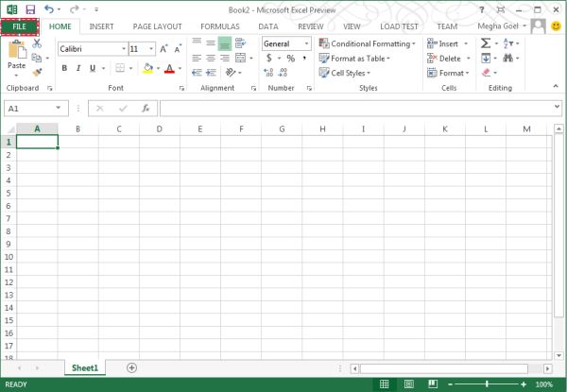Toggle Align Right for the cell
The image size is (567, 392).
(x=225, y=58)
